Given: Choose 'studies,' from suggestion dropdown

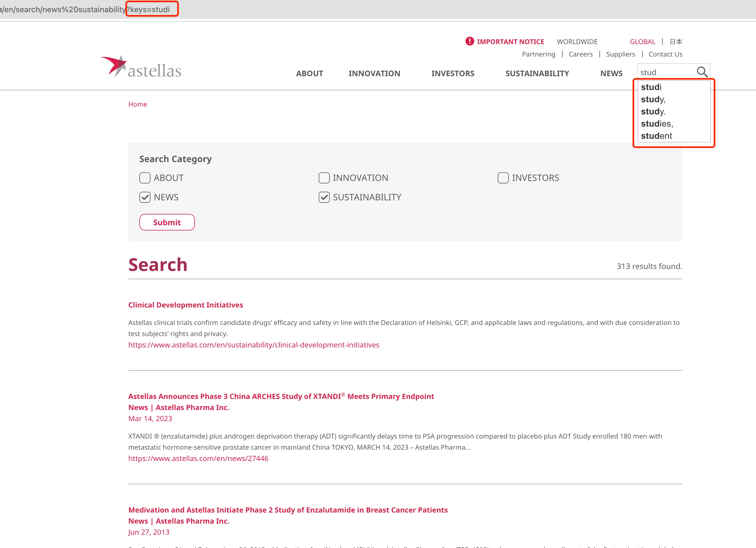Looking at the screenshot, I should point(657,124).
